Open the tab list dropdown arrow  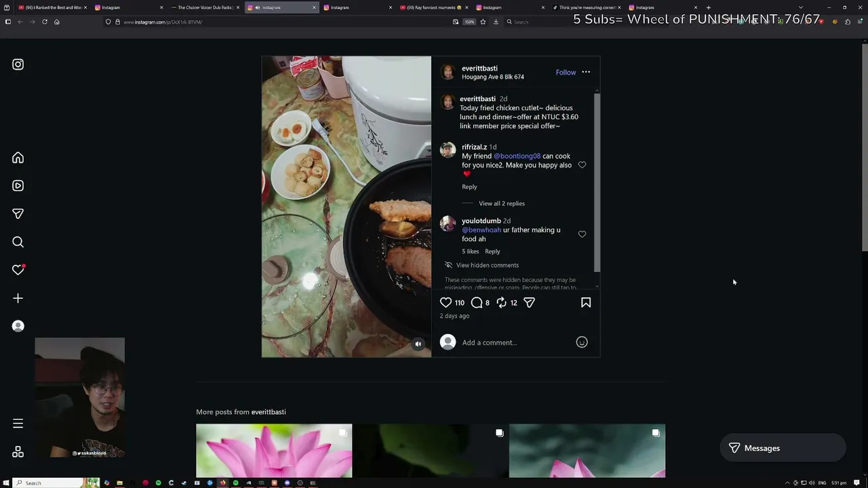(801, 7)
